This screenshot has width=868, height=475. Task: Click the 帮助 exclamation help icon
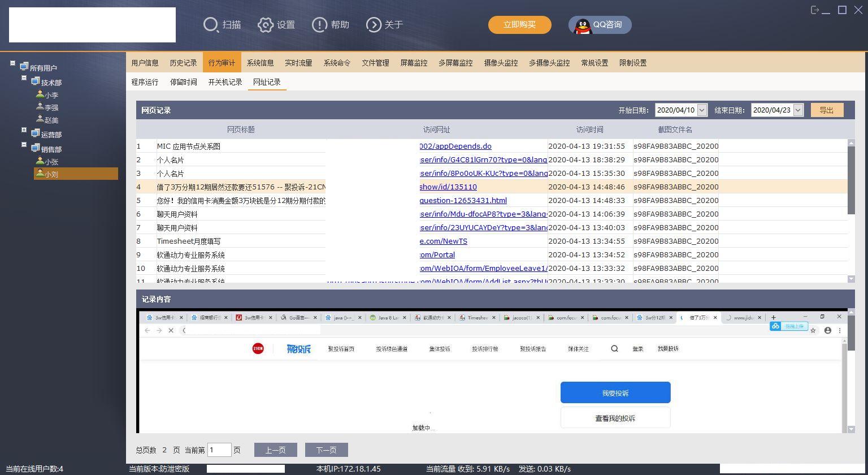(320, 25)
